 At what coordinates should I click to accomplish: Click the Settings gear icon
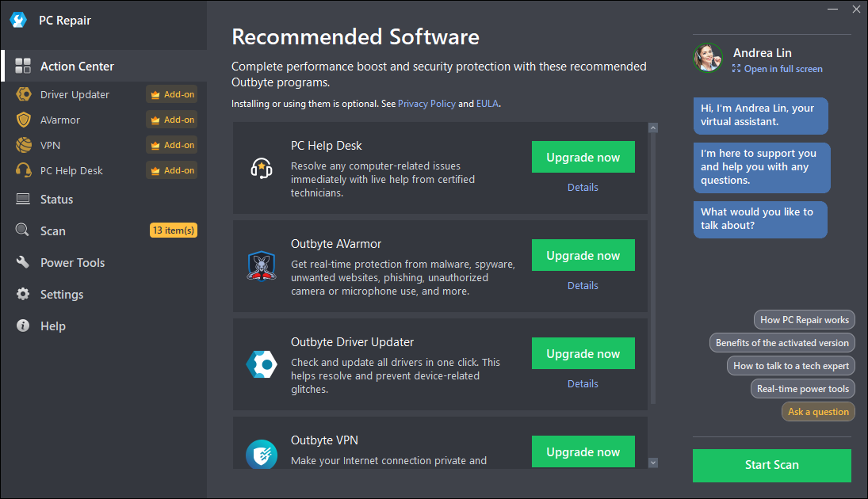coord(23,294)
